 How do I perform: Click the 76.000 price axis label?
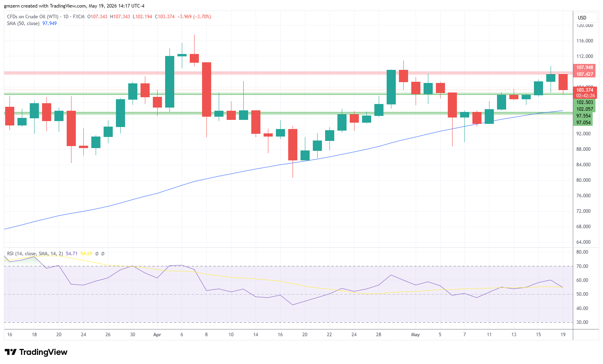[584, 196]
